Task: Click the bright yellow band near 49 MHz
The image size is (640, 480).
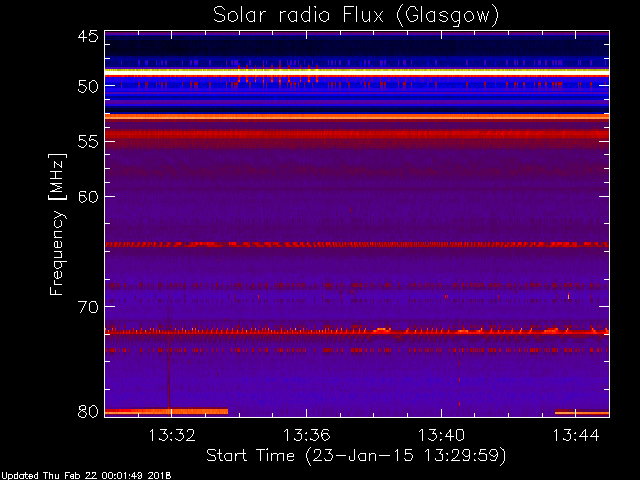Action: point(357,71)
